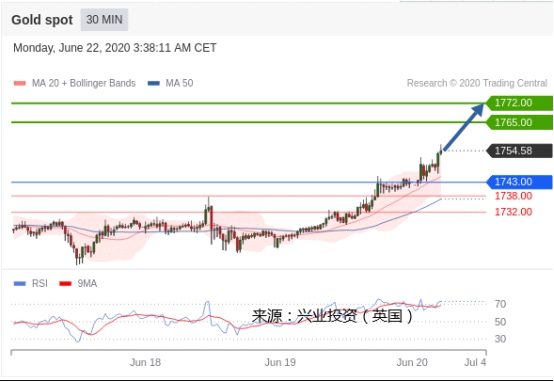Click the 1772.00 resistance price tag
This screenshot has height=382, width=554.
pos(519,103)
